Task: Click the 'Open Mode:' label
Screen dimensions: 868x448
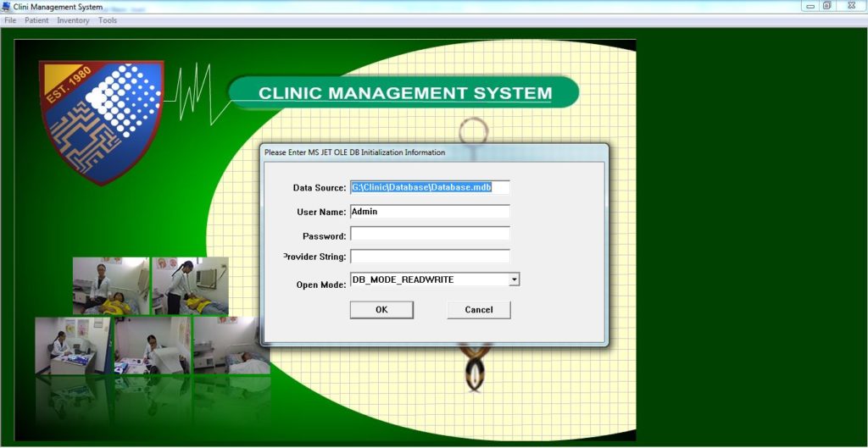Action: [321, 285]
